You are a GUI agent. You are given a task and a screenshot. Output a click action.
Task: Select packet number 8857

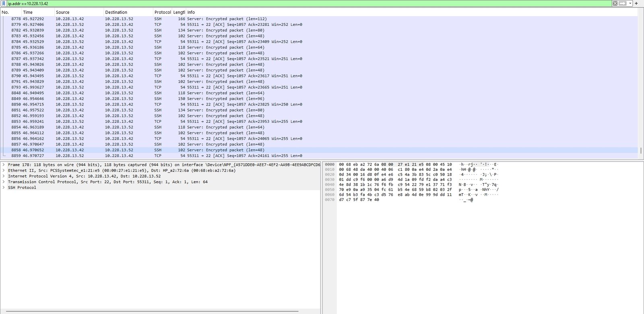(x=319, y=144)
